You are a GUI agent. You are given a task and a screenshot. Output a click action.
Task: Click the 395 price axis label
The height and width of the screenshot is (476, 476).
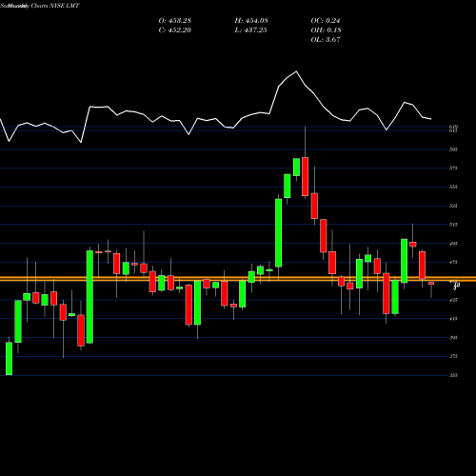click(453, 338)
